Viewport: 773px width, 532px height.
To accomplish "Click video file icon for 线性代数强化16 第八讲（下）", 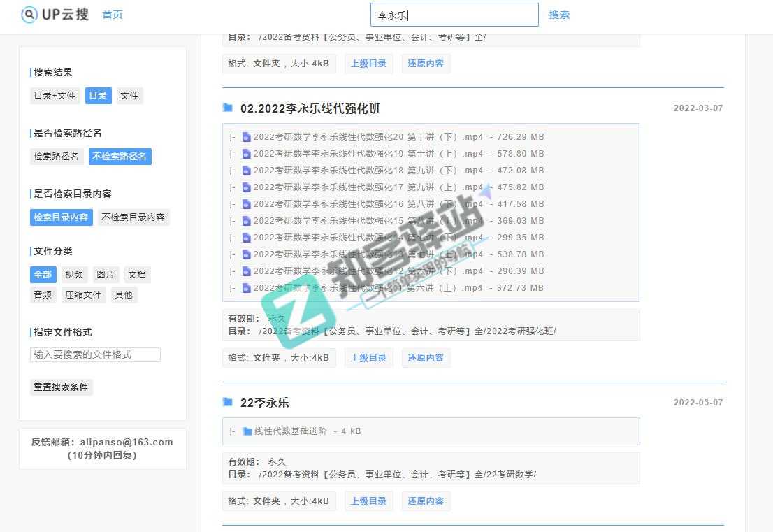I will 246,204.
